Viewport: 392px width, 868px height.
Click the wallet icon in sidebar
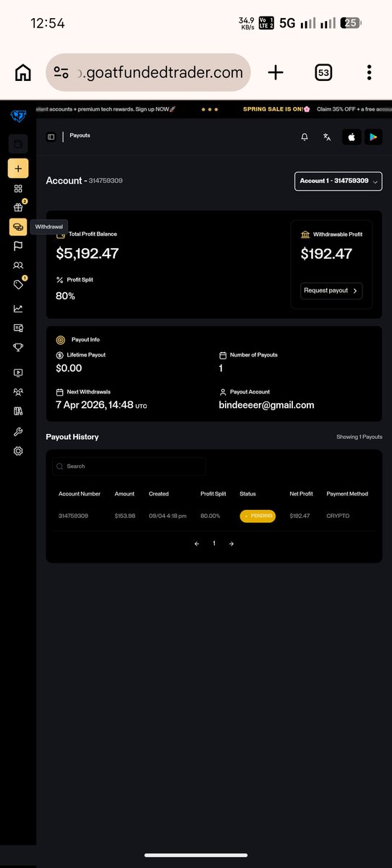18,143
